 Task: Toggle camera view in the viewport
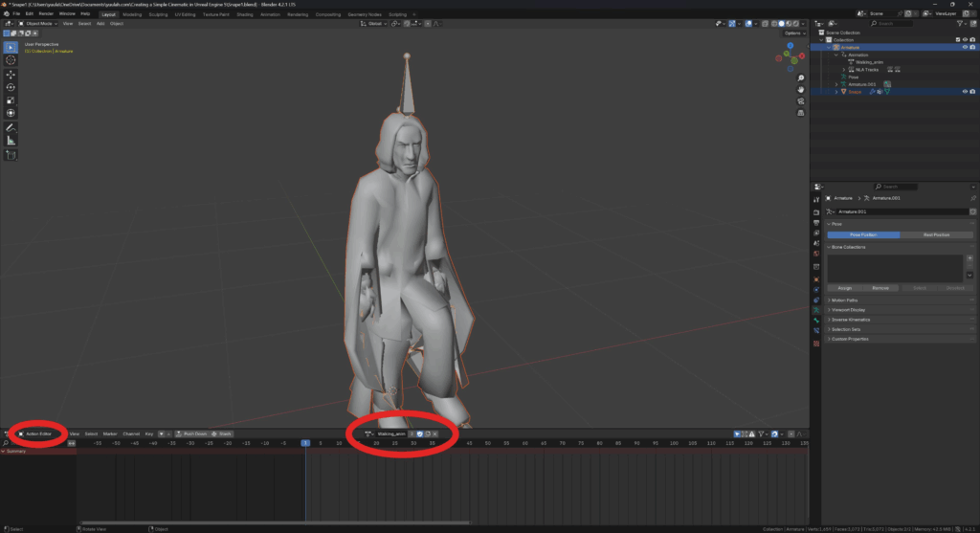click(800, 100)
